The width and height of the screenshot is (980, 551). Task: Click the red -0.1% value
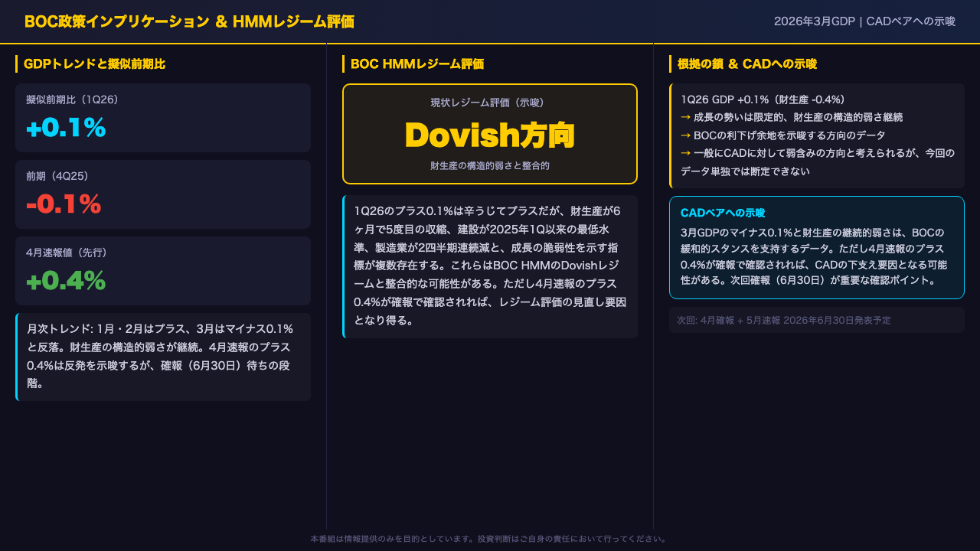click(x=64, y=204)
